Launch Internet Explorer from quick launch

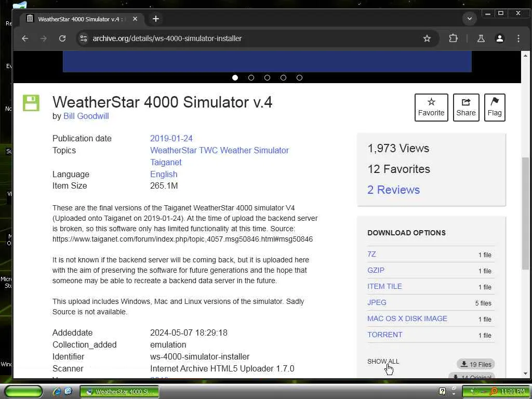click(57, 392)
